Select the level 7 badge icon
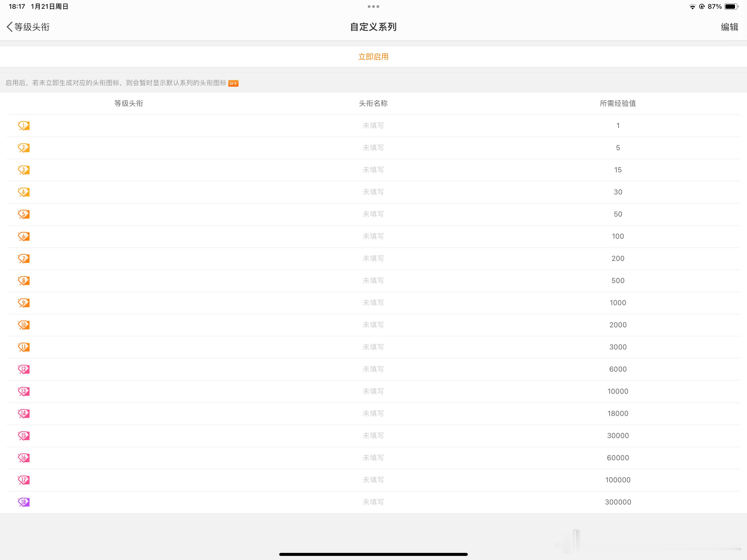 coord(24,258)
